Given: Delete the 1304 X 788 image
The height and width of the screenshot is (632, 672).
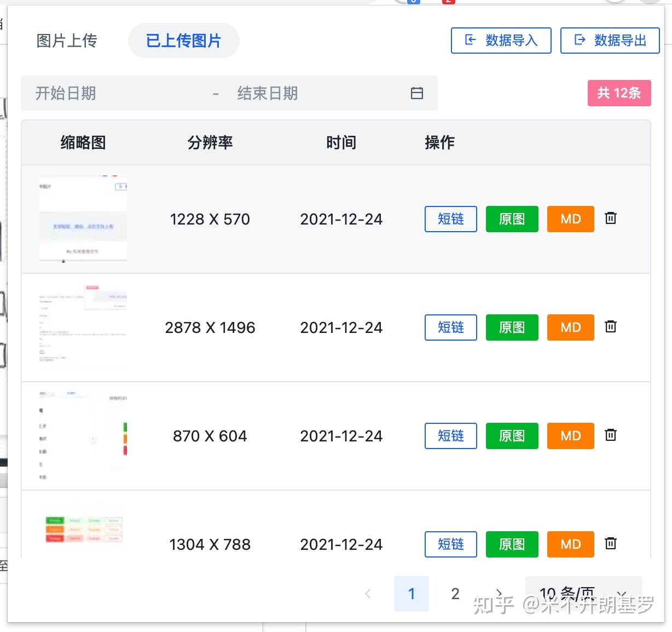Looking at the screenshot, I should pyautogui.click(x=611, y=543).
